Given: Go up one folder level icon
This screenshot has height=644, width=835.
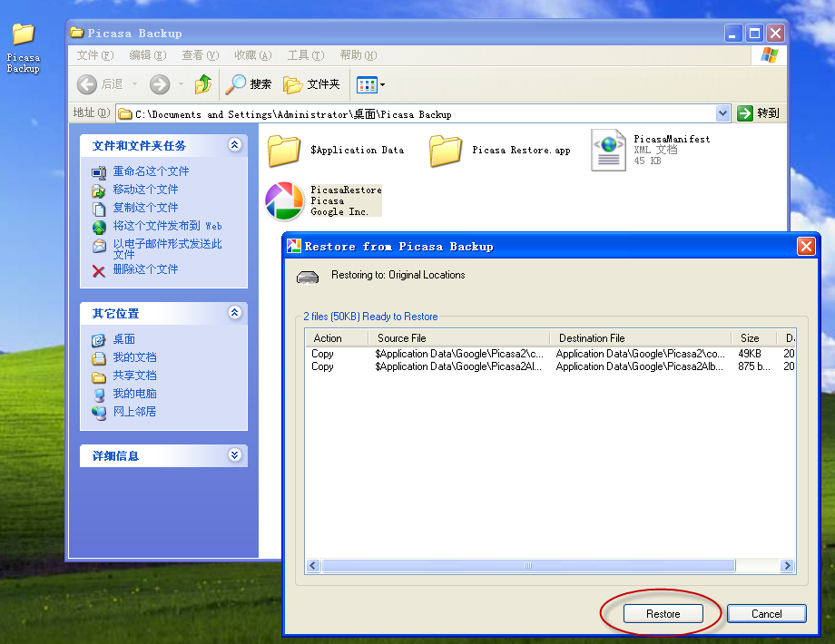Looking at the screenshot, I should [203, 84].
